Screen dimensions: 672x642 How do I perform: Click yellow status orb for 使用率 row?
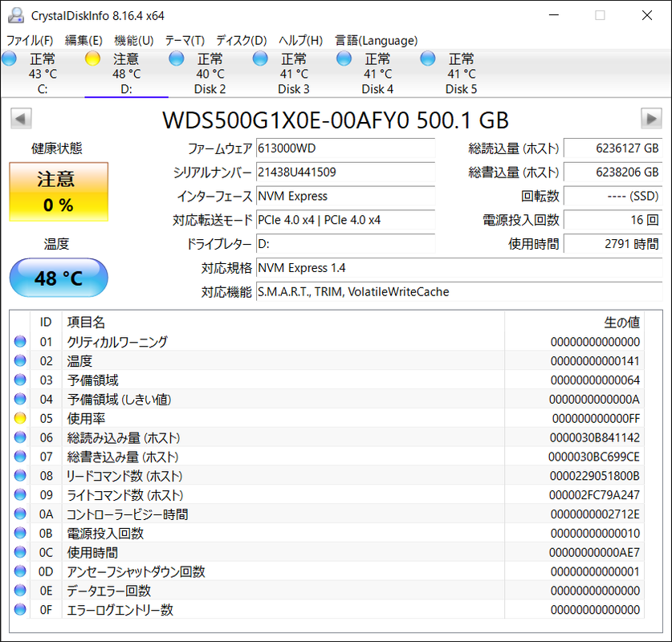click(x=20, y=418)
